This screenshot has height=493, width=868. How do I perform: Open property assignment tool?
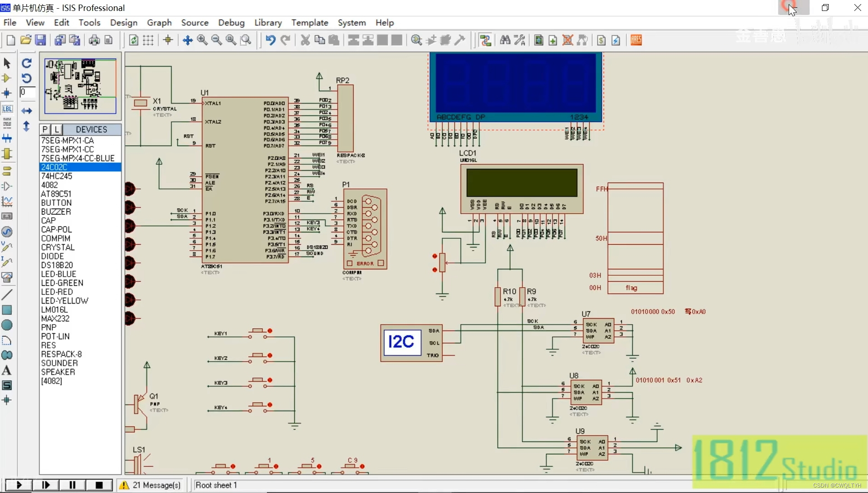tap(520, 40)
